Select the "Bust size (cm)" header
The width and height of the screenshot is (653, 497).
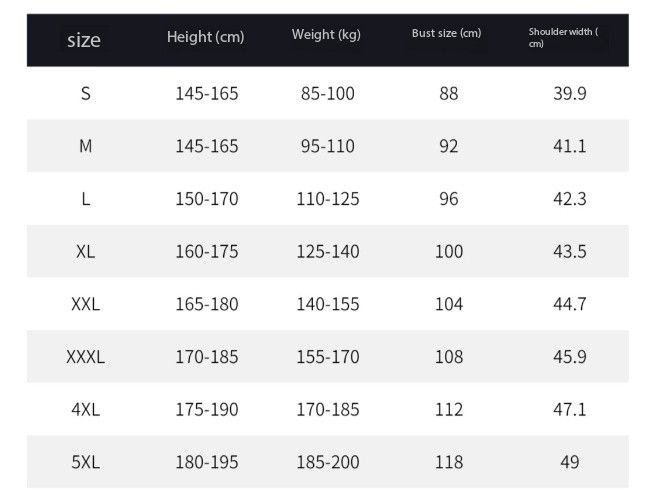[x=446, y=33]
